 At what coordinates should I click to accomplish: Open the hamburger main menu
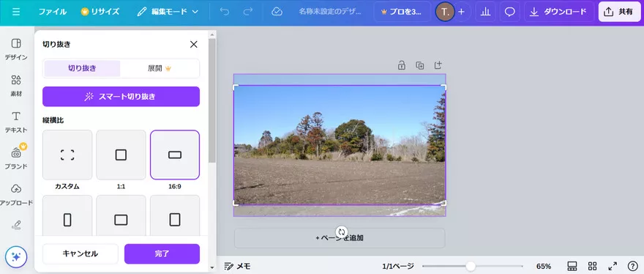point(15,12)
